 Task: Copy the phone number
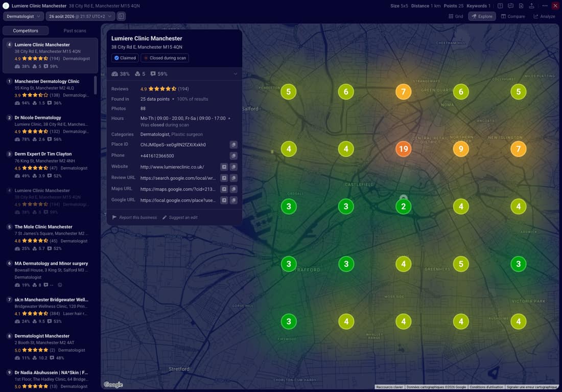pos(233,156)
